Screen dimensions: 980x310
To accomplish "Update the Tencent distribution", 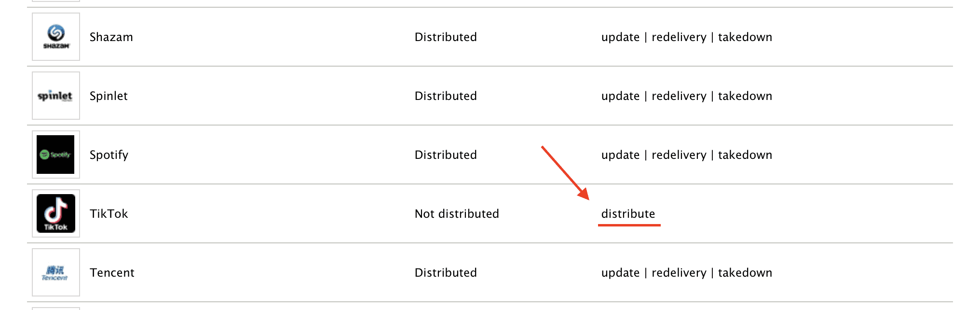I will coord(620,273).
